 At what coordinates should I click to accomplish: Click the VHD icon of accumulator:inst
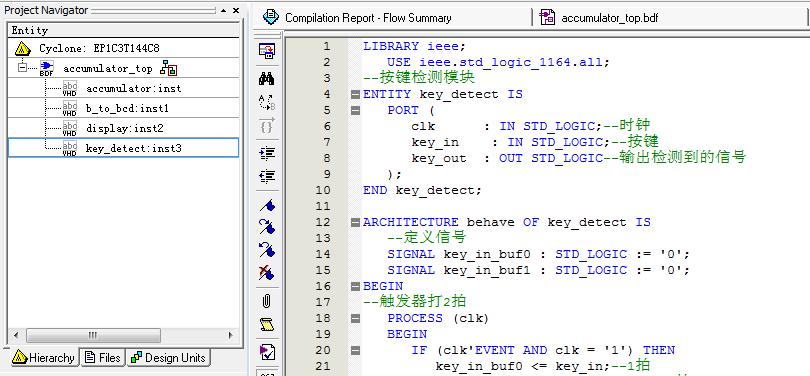coord(70,88)
